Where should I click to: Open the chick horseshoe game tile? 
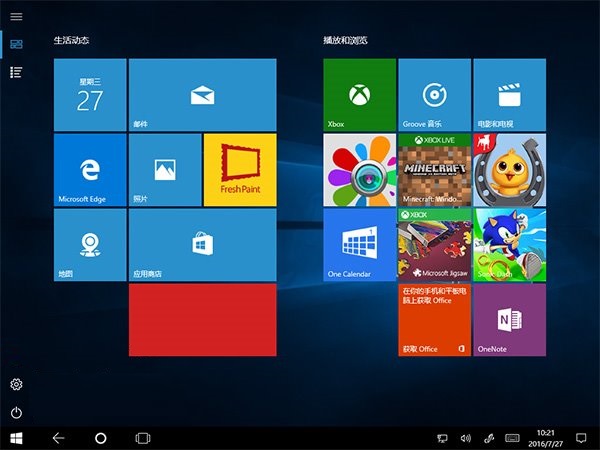click(509, 170)
